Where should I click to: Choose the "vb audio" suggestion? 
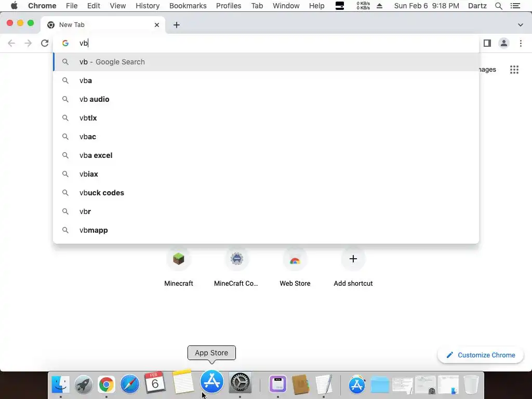(266, 99)
